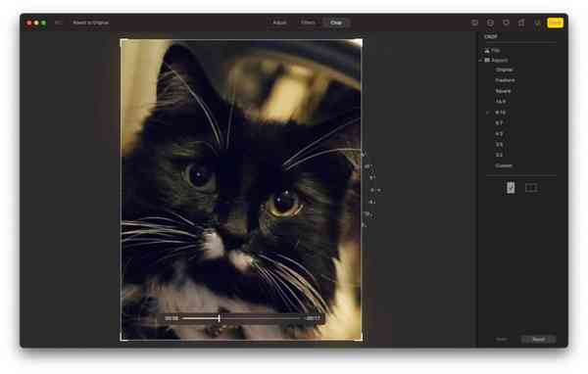Screen dimensions: 588x374
Task: Click the More options circle icon
Action: pos(490,23)
